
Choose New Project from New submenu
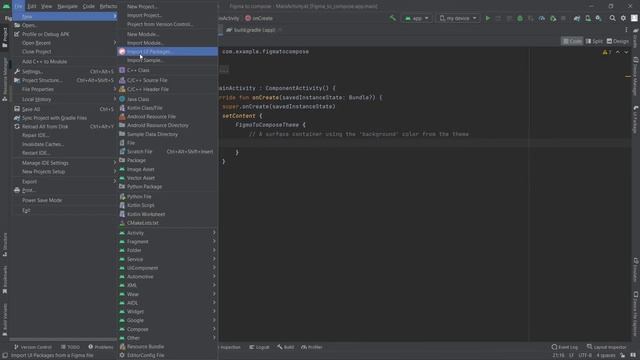(x=167, y=7)
